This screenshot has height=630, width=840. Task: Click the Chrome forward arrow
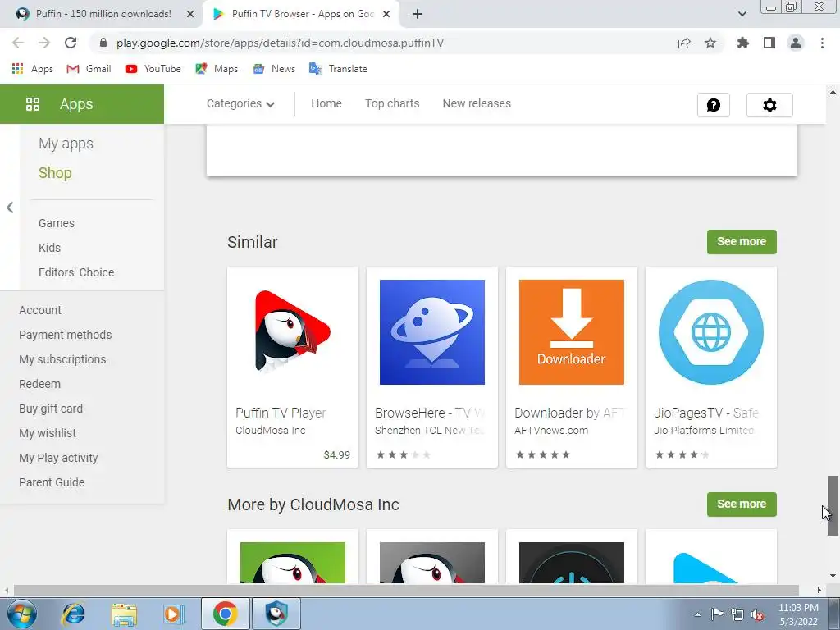tap(44, 43)
